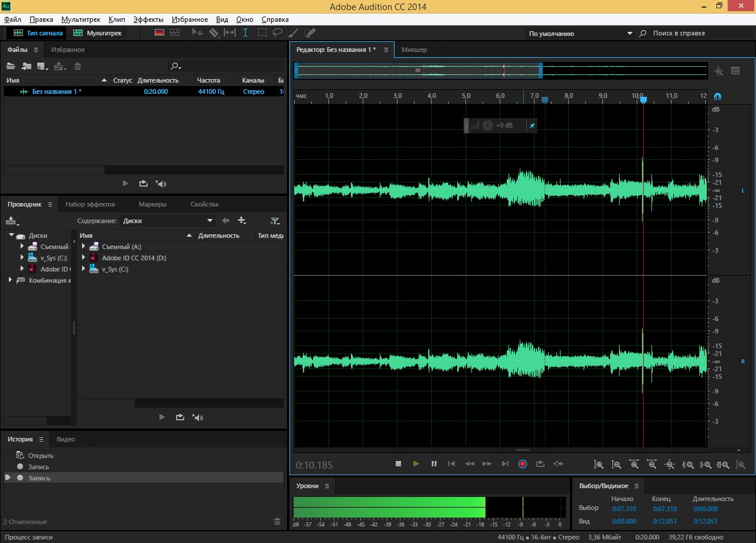The image size is (756, 543).
Task: Switch to the Свойства tab
Action: coord(204,204)
